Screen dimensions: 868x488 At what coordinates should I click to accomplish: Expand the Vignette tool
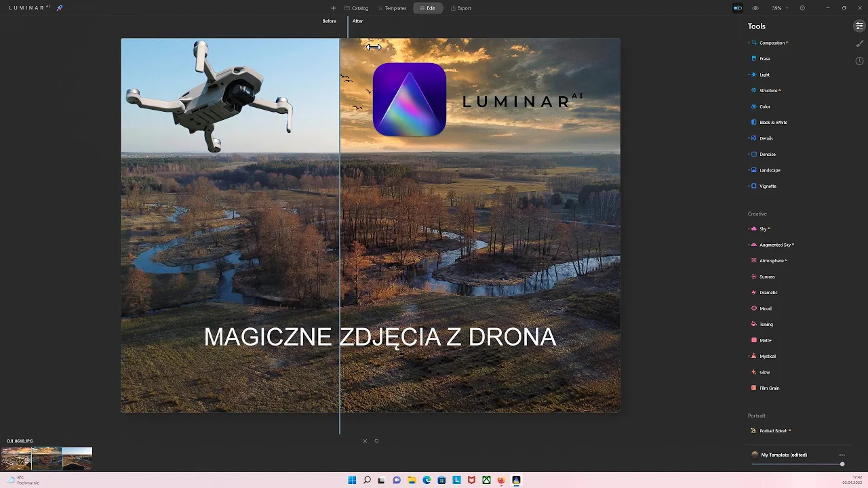click(768, 186)
